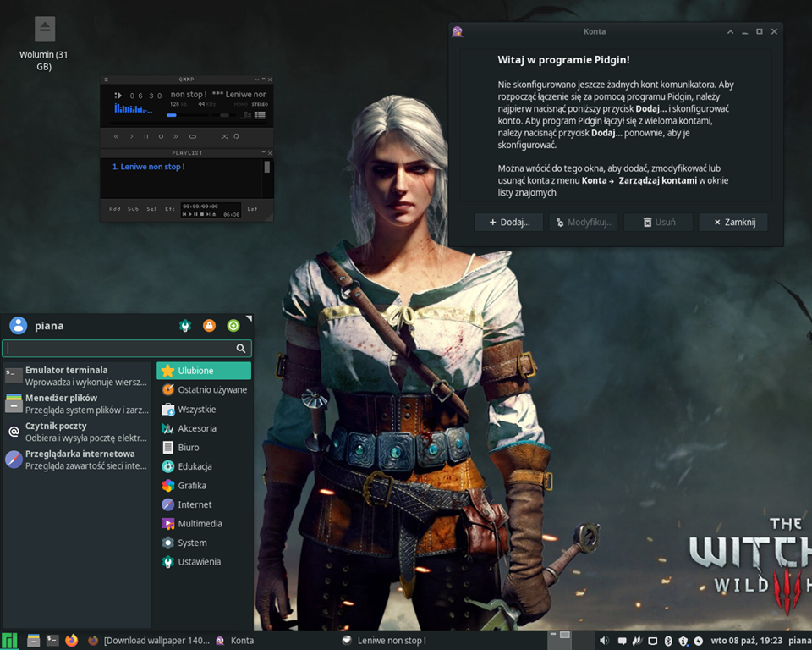Toggle the QMMP playlist window button

pyautogui.click(x=260, y=115)
